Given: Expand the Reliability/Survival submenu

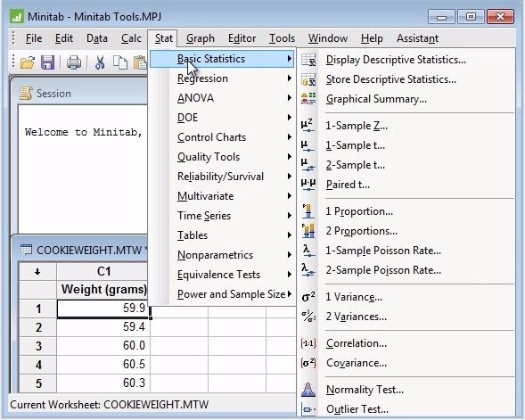Looking at the screenshot, I should [x=222, y=177].
